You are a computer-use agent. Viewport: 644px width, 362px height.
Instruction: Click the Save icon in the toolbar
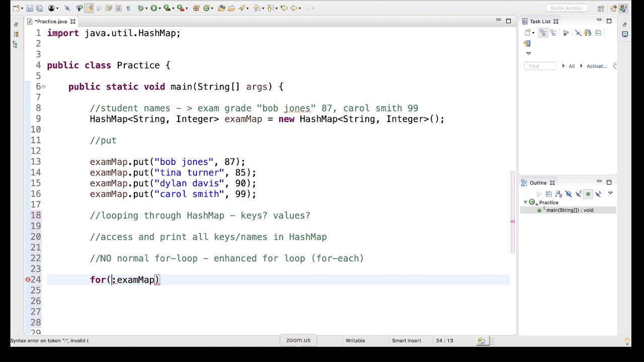click(x=30, y=8)
